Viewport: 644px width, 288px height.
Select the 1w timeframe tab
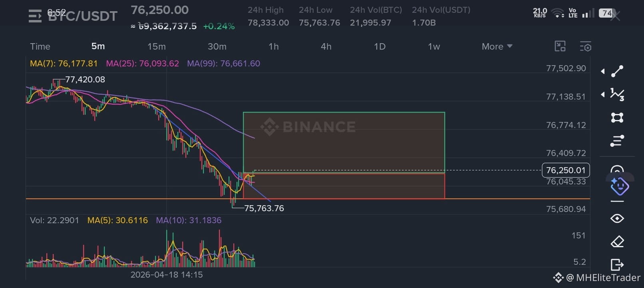point(434,46)
